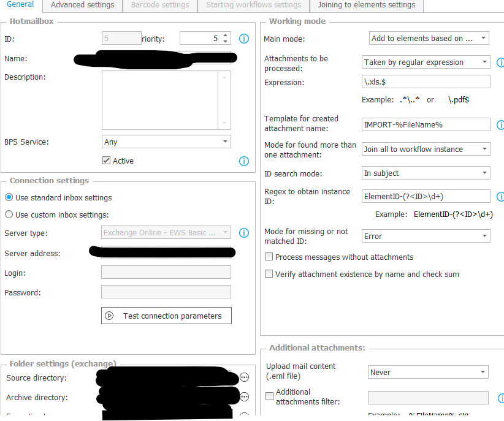The width and height of the screenshot is (504, 421).
Task: Click info icon beside Attachments to be processed
Action: pyautogui.click(x=500, y=63)
